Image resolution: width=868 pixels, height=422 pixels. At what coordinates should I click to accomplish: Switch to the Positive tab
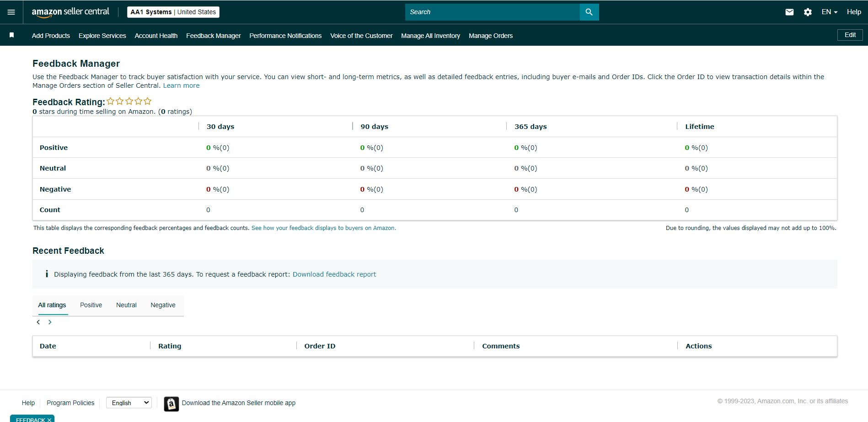(91, 305)
